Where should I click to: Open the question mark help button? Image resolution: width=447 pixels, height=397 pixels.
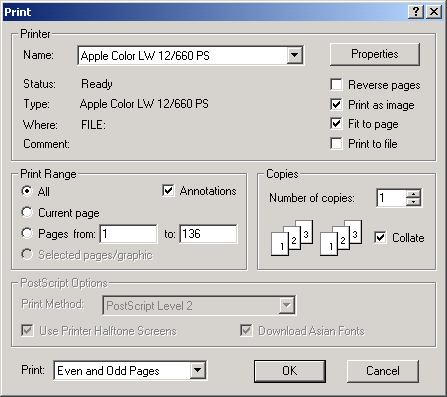click(416, 12)
